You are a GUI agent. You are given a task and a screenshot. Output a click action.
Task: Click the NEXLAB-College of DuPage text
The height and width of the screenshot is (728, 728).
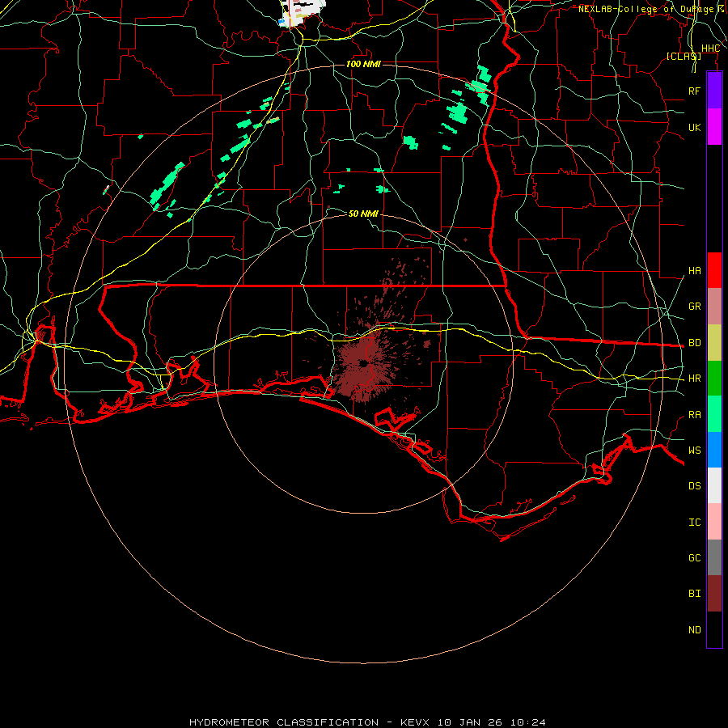(645, 9)
